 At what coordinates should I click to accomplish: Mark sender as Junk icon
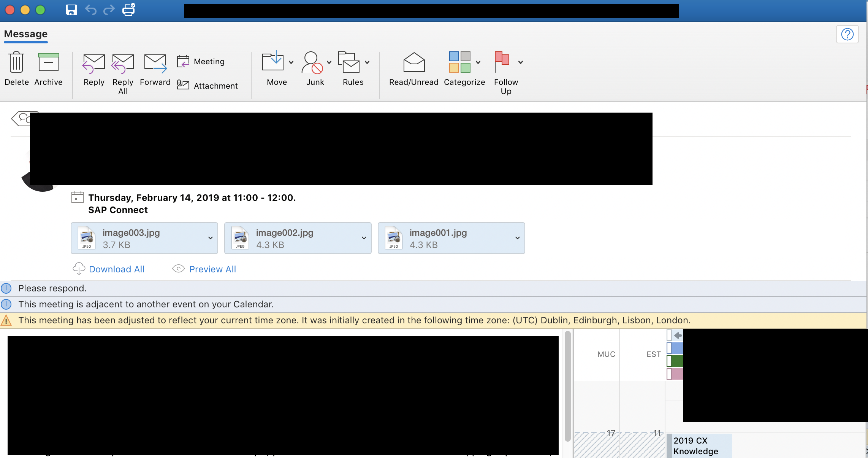point(312,62)
